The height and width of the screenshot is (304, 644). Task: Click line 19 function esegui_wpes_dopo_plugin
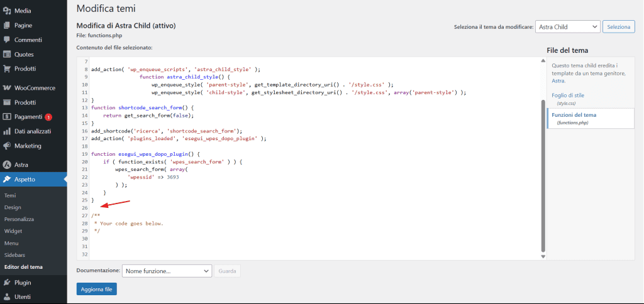click(145, 155)
